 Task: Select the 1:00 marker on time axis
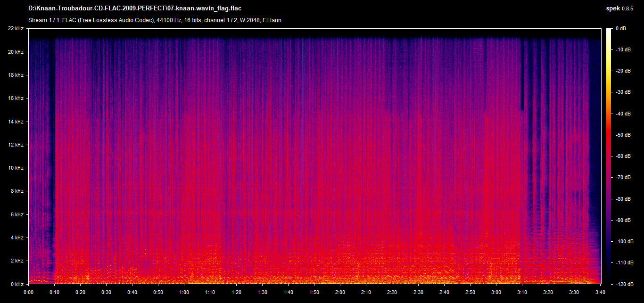click(x=184, y=292)
